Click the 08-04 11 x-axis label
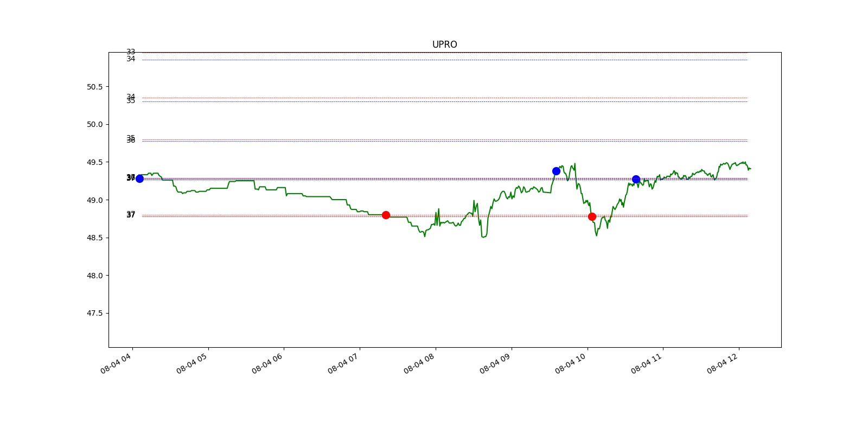This screenshot has width=868, height=434. pos(647,363)
